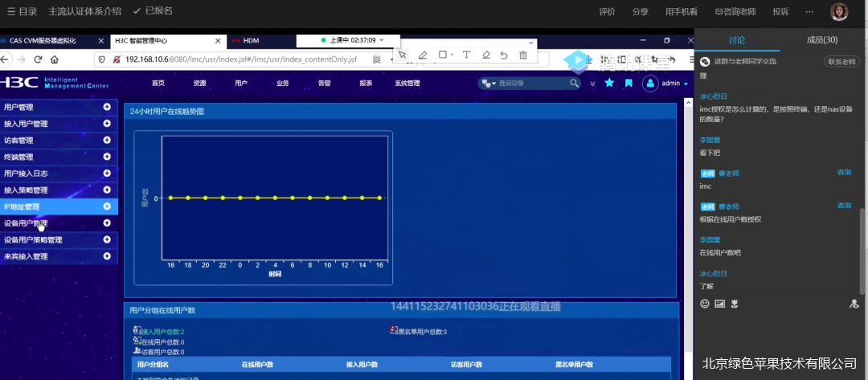Image resolution: width=868 pixels, height=380 pixels.
Task: Open the 业务 menu
Action: [x=283, y=84]
